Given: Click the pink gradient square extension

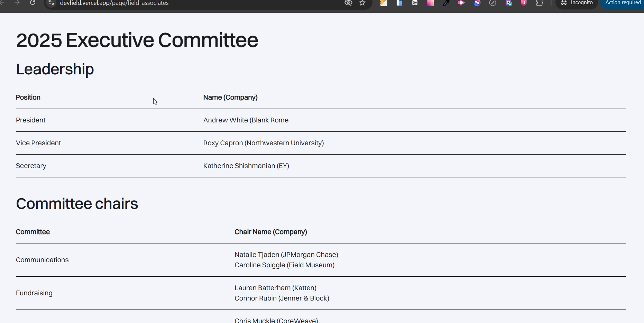Looking at the screenshot, I should click(430, 3).
